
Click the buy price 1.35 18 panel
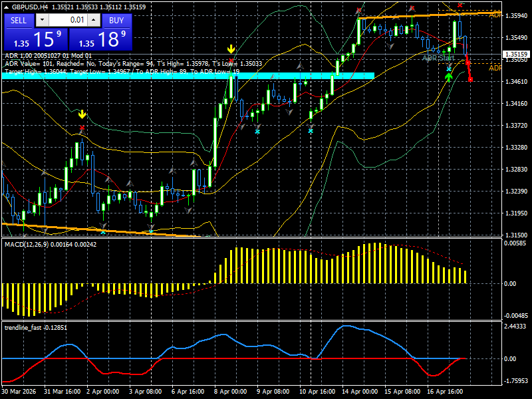100,39
